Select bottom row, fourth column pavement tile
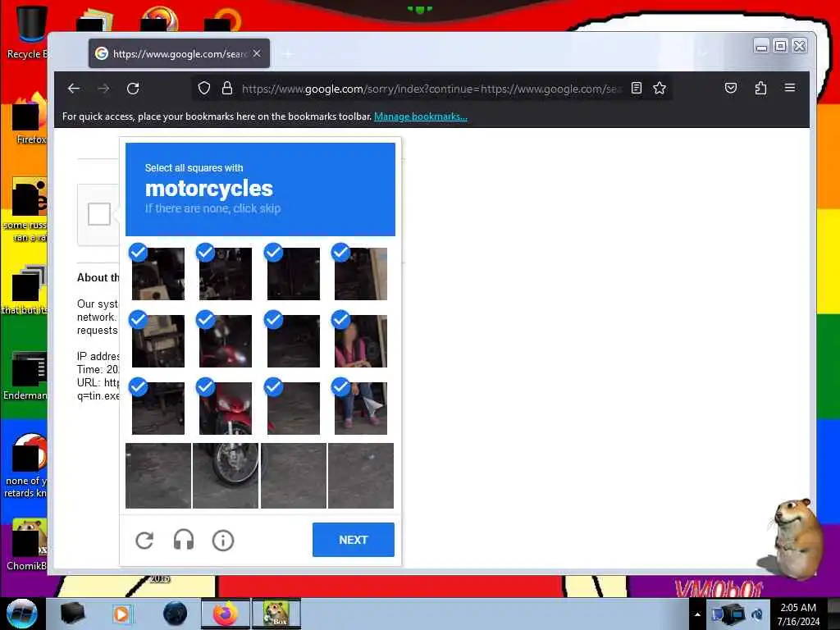Image resolution: width=840 pixels, height=630 pixels. [361, 476]
